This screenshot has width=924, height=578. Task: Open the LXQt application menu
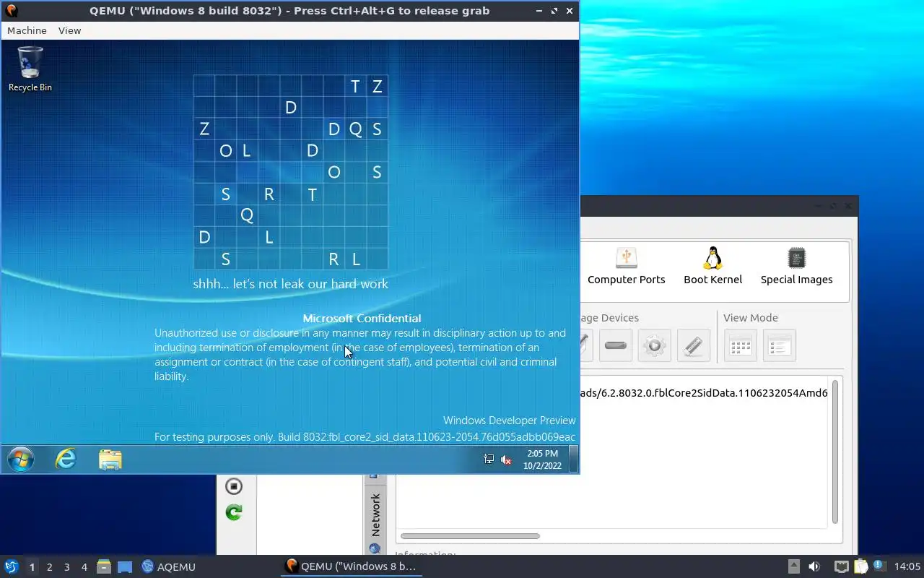[x=12, y=566]
